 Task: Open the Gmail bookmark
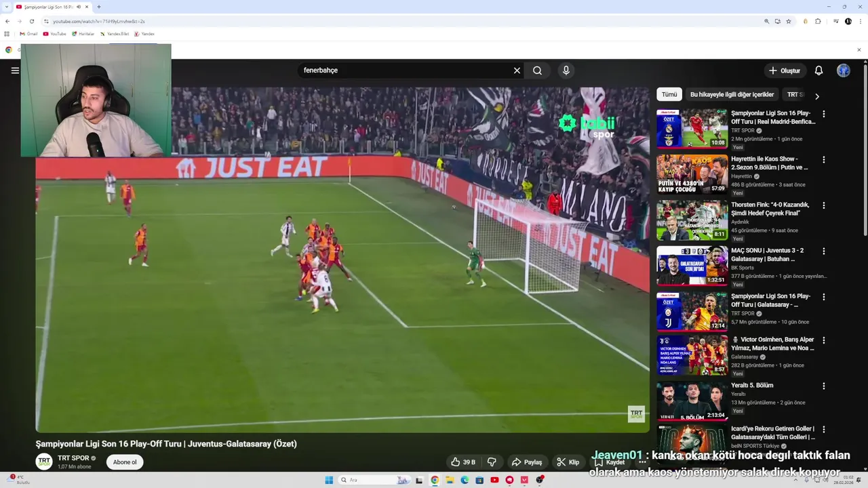[x=28, y=34]
